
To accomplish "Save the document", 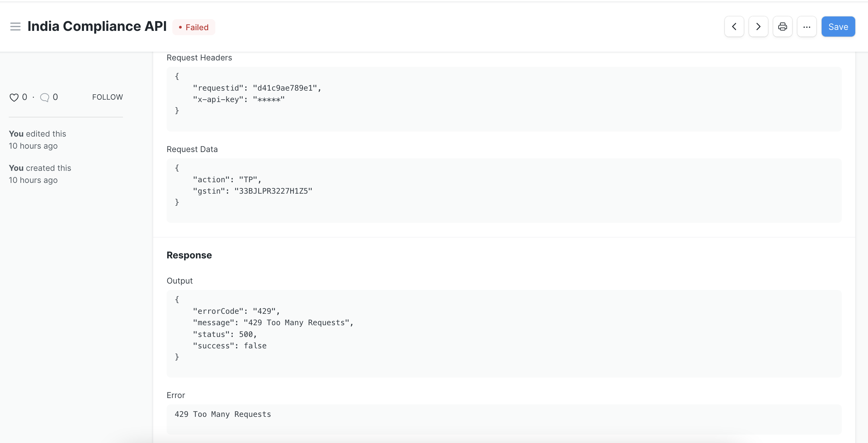I will tap(838, 26).
